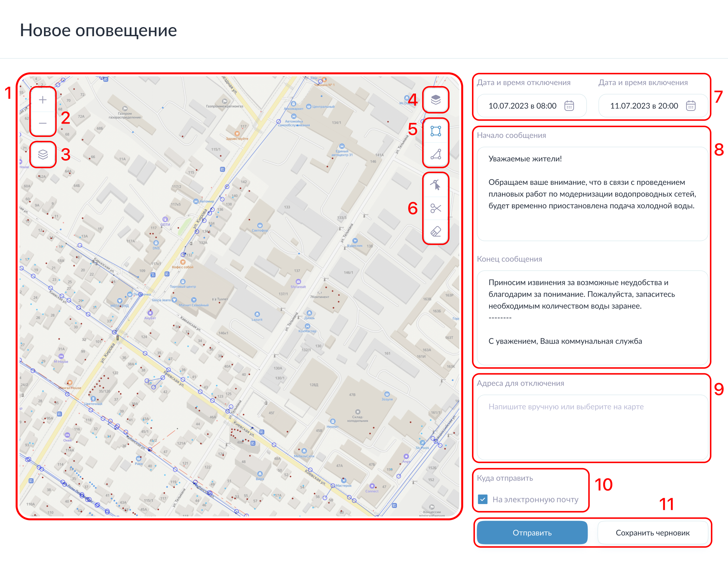Activate the pointer node selection tool
728x564 pixels.
(436, 185)
